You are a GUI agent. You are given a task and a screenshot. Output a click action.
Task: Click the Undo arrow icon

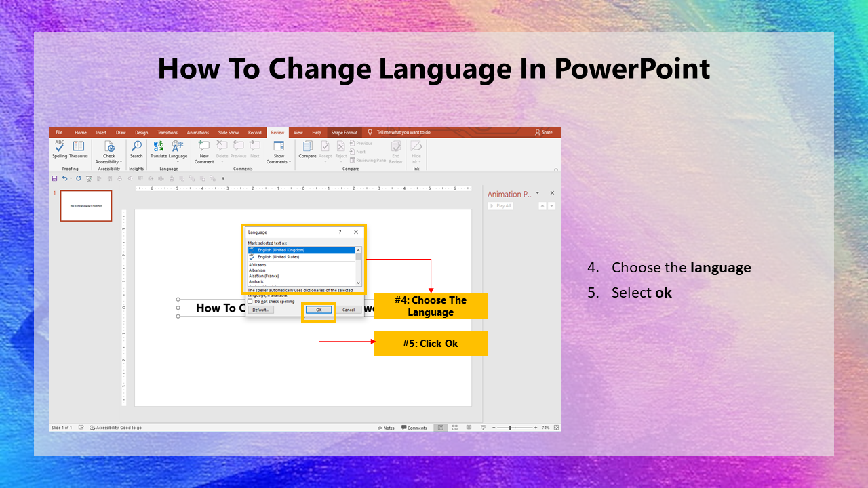[64, 178]
